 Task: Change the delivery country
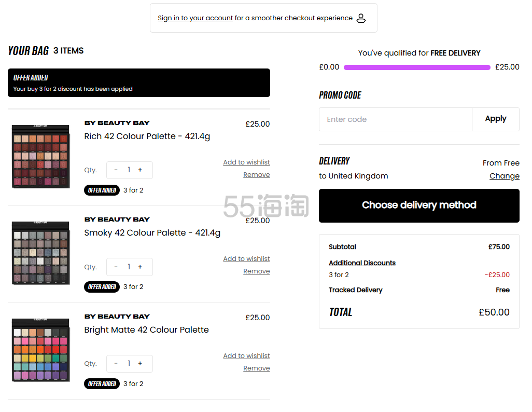coord(504,176)
